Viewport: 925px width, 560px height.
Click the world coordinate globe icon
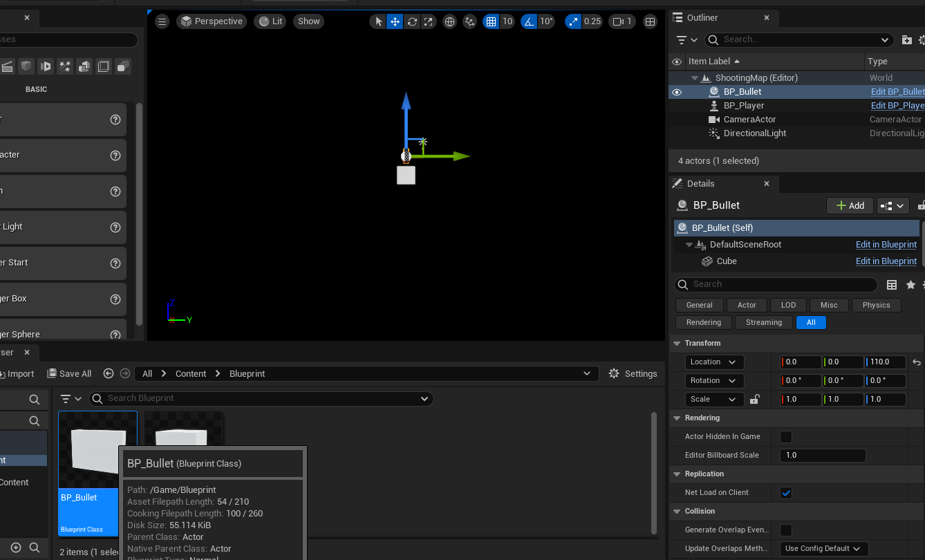coord(450,21)
